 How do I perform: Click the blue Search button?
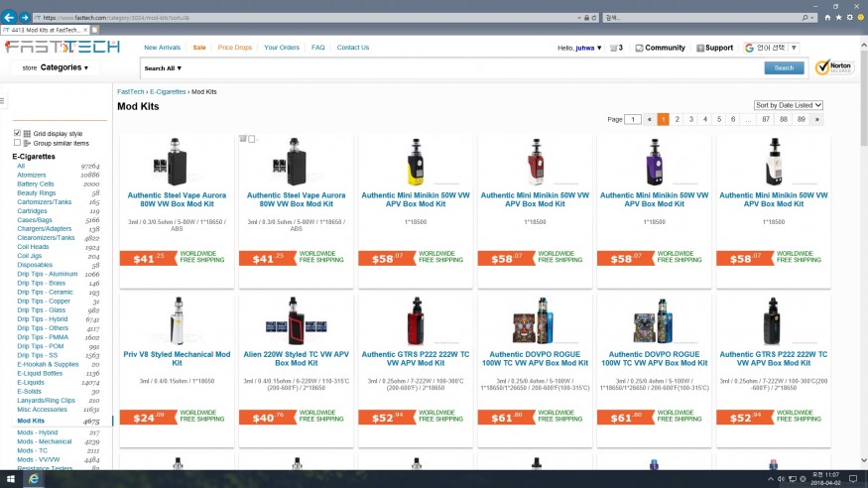(x=784, y=67)
